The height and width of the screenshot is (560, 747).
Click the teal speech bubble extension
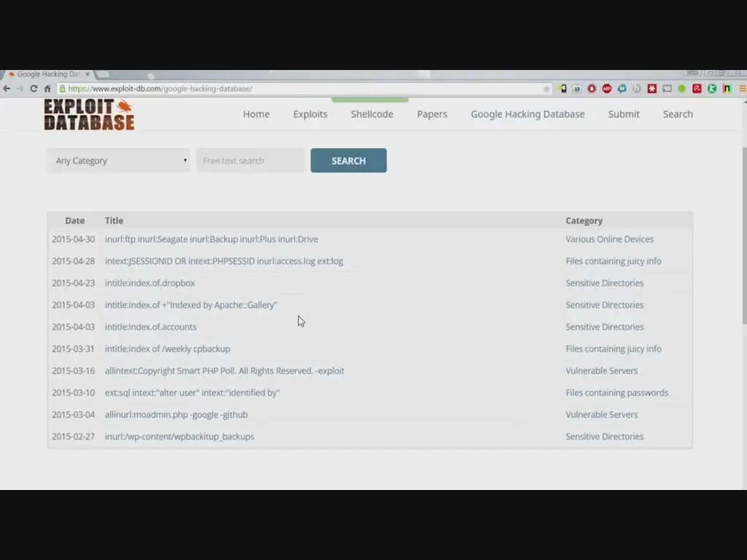point(622,88)
